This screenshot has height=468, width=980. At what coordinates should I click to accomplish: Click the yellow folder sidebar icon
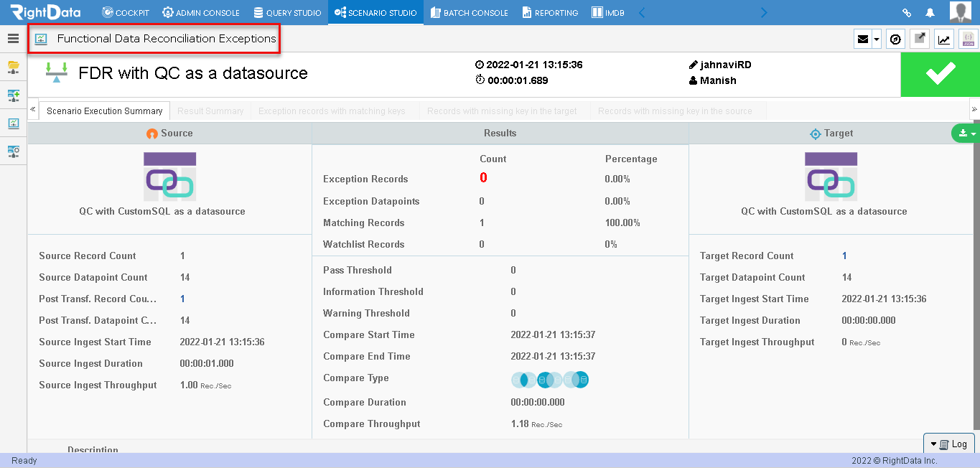pyautogui.click(x=13, y=67)
